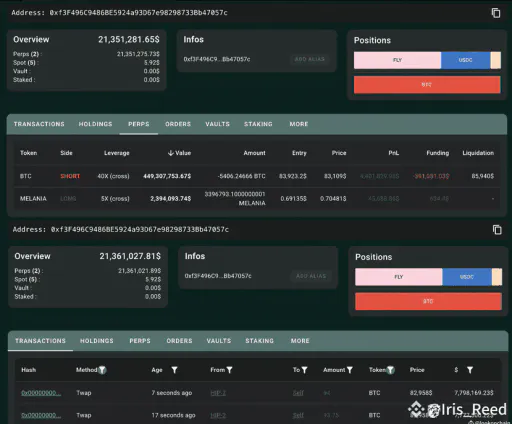
Task: Copy address icon in lower address bar
Action: click(497, 230)
